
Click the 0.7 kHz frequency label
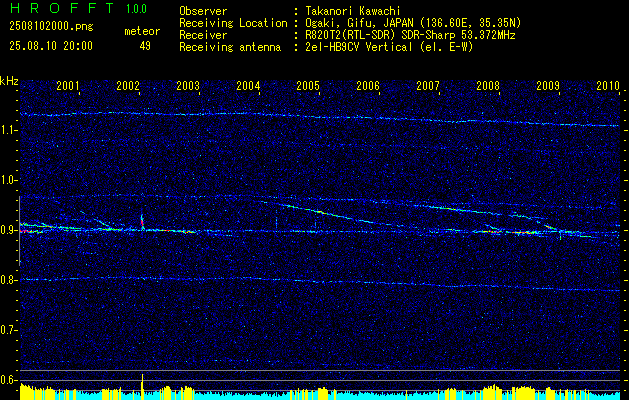pyautogui.click(x=8, y=330)
